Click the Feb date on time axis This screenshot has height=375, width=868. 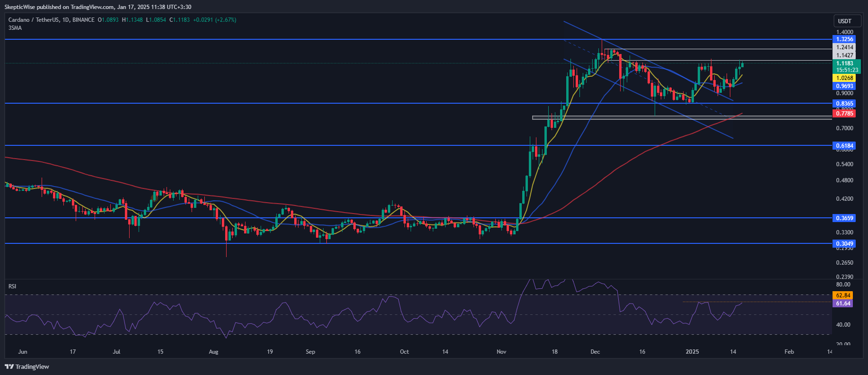[x=789, y=352]
